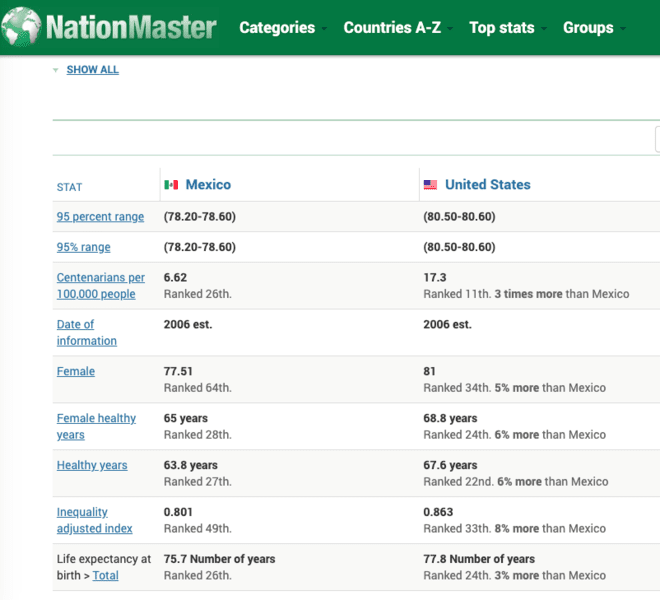This screenshot has width=660, height=600.
Task: Collapse the arrow beside SHOW ALL
Action: [56, 70]
